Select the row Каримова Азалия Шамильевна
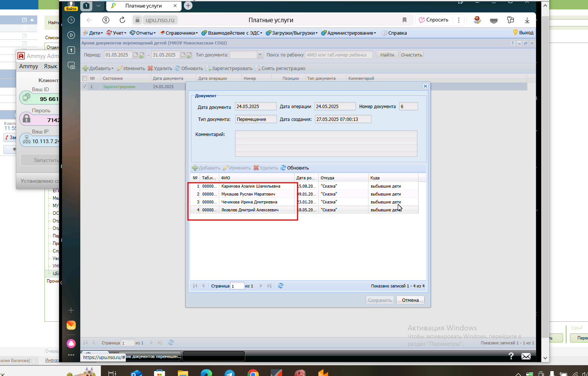 304,186
